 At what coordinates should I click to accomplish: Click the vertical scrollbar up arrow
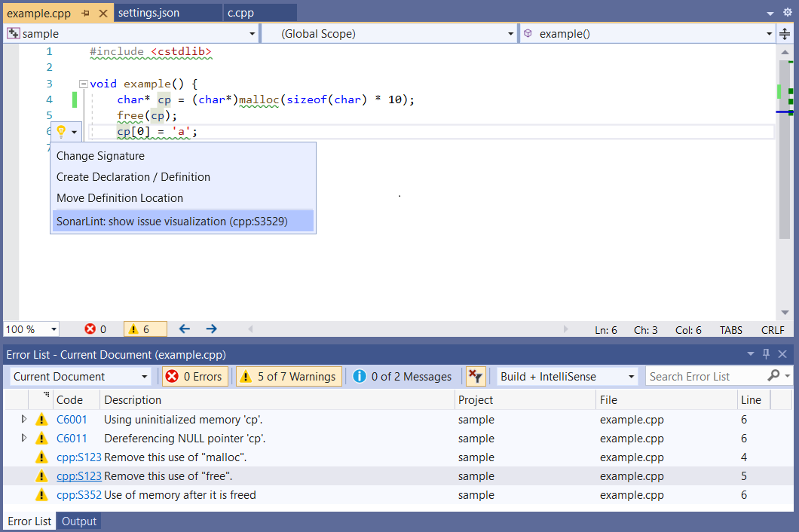click(785, 52)
